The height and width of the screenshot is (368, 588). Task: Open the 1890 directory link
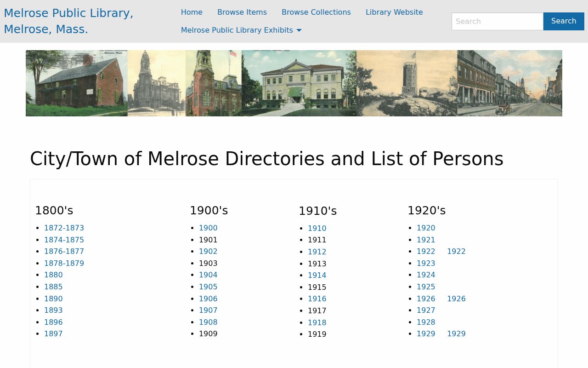[x=53, y=299]
